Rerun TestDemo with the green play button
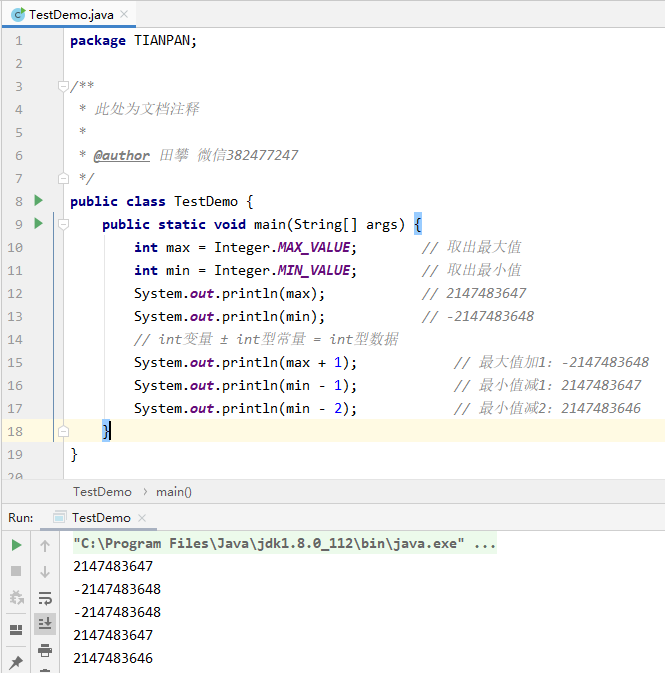665x673 pixels. 16,545
